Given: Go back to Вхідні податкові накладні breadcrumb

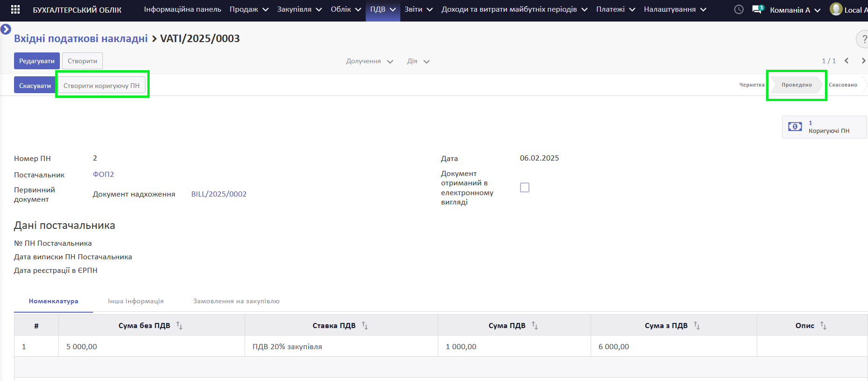Looking at the screenshot, I should click(x=81, y=38).
